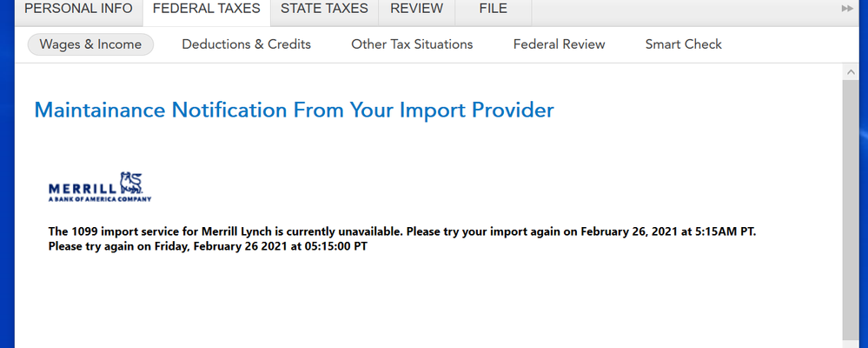Click the Merrill bull logo icon
Image resolution: width=868 pixels, height=348 pixels.
pyautogui.click(x=131, y=183)
